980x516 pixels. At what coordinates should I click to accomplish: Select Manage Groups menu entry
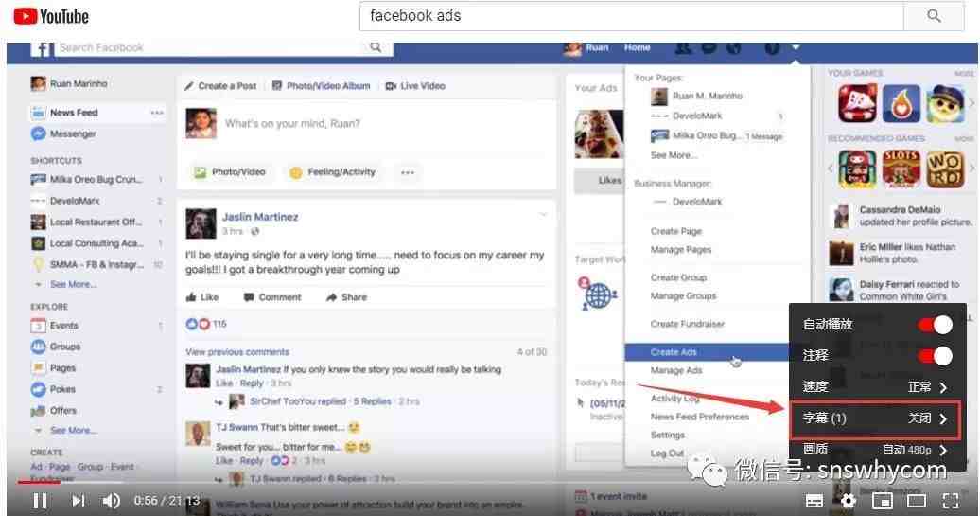[683, 295]
